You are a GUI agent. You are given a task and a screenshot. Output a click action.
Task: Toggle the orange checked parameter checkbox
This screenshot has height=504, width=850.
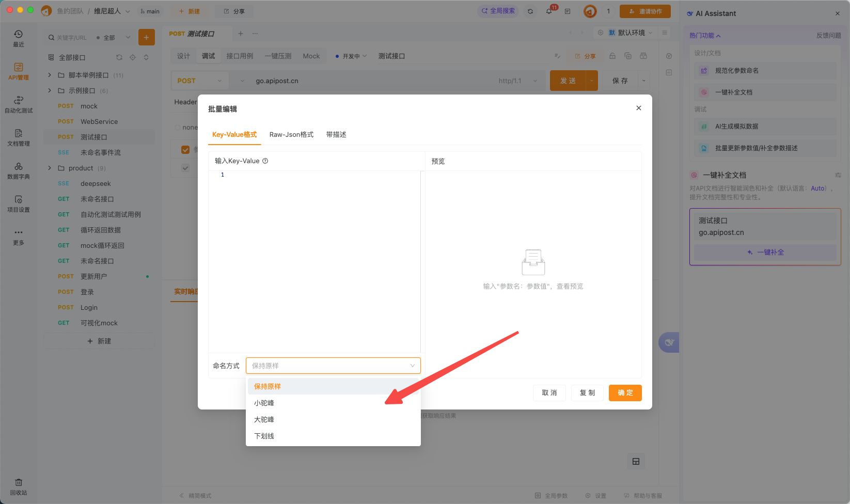[x=185, y=150]
